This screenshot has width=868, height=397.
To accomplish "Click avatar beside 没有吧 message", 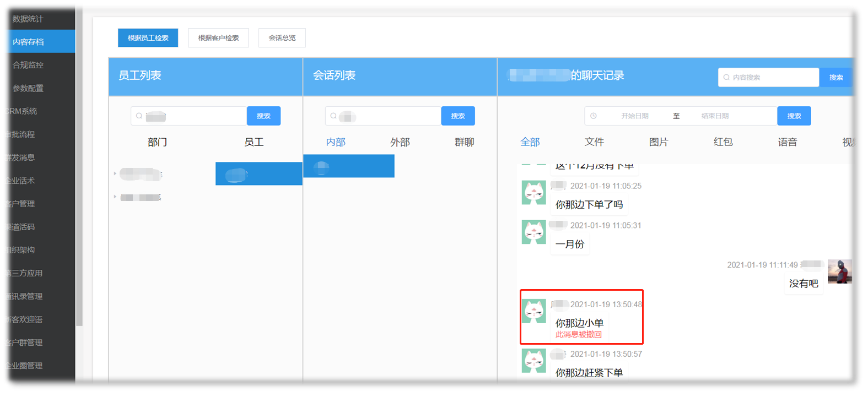I will tap(840, 271).
